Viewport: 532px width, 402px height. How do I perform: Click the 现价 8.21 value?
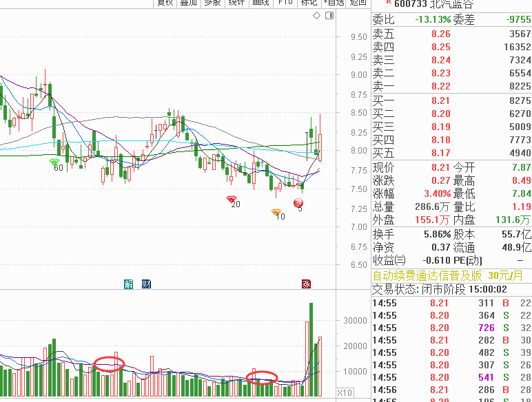point(441,167)
